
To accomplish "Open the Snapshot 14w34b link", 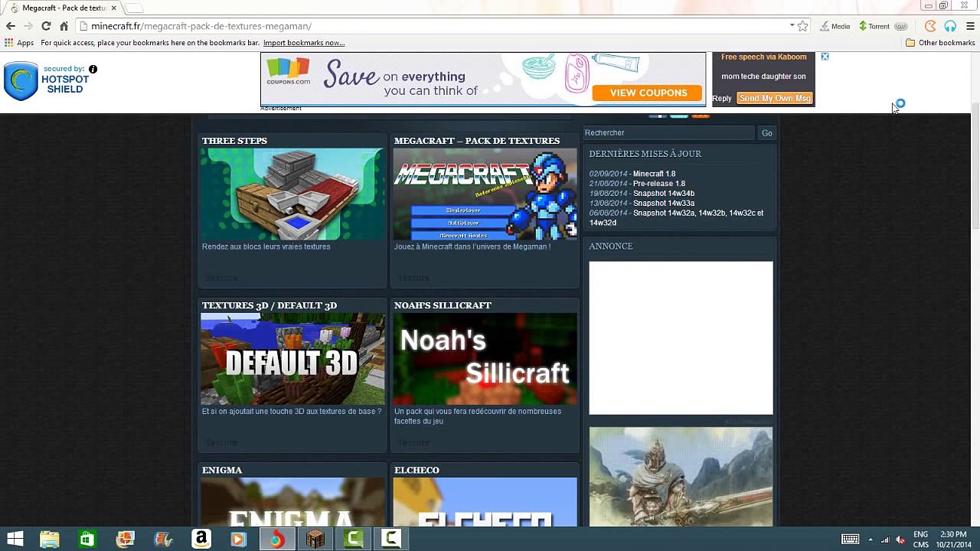I will 664,194.
